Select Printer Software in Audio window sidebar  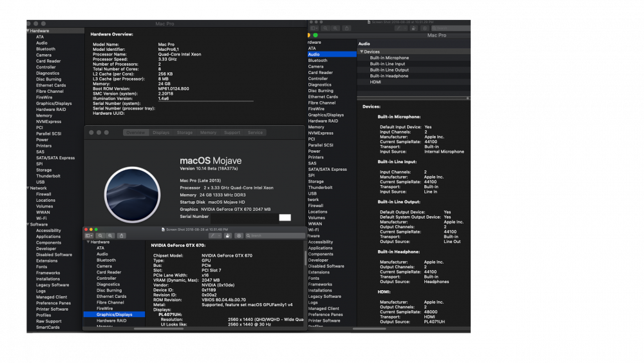pyautogui.click(x=324, y=320)
